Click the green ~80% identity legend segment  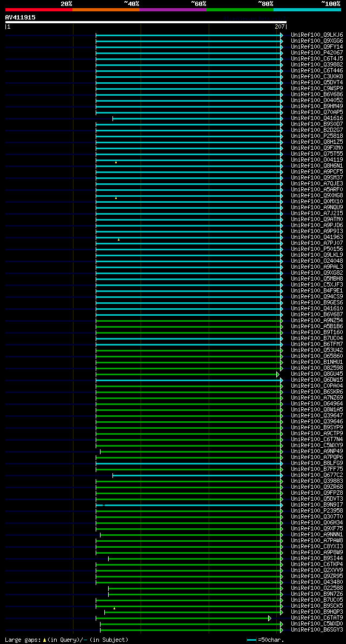240,9
